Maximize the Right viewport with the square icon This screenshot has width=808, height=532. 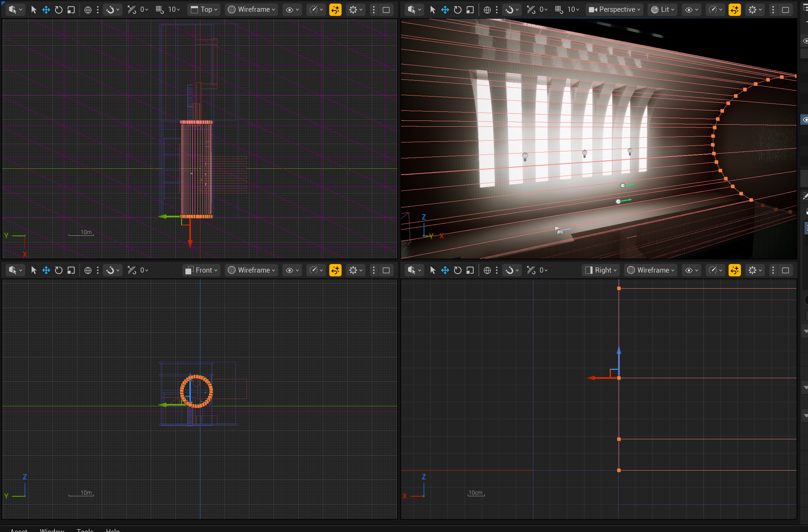click(785, 270)
